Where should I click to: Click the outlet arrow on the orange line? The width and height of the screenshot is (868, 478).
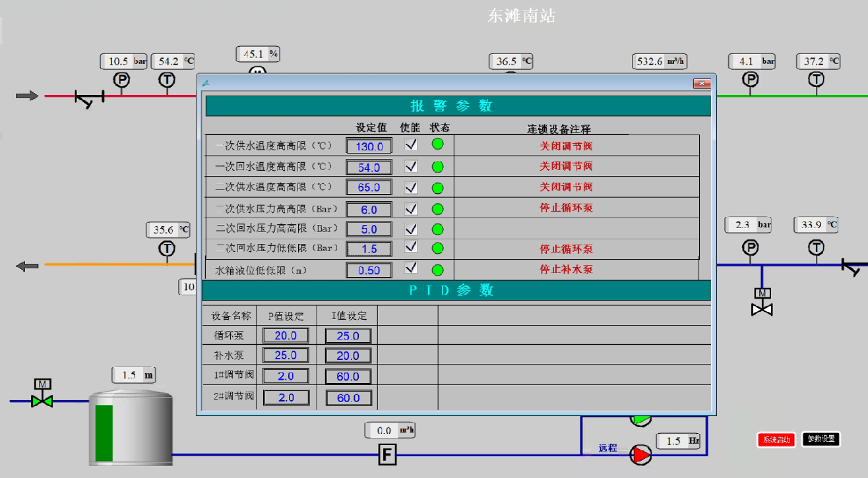27,266
